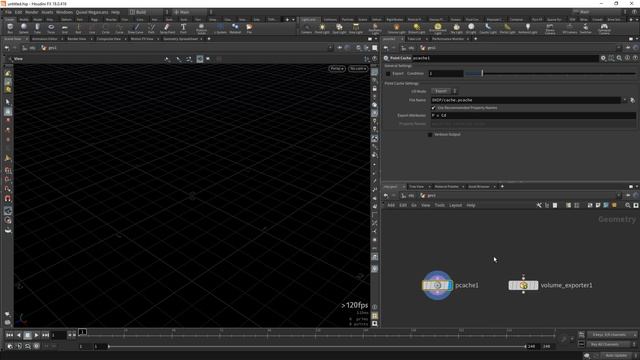Select the Box shelf tool
The height and width of the screenshot is (360, 640).
pos(10,28)
